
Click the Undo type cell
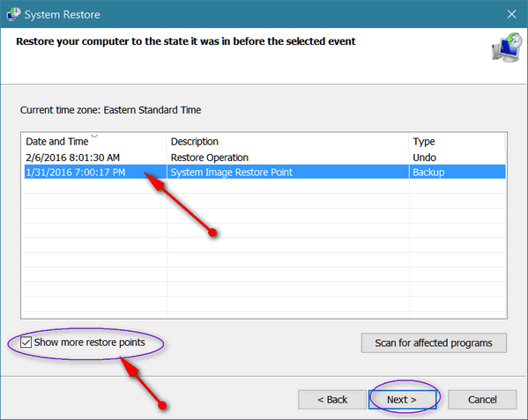pos(424,158)
